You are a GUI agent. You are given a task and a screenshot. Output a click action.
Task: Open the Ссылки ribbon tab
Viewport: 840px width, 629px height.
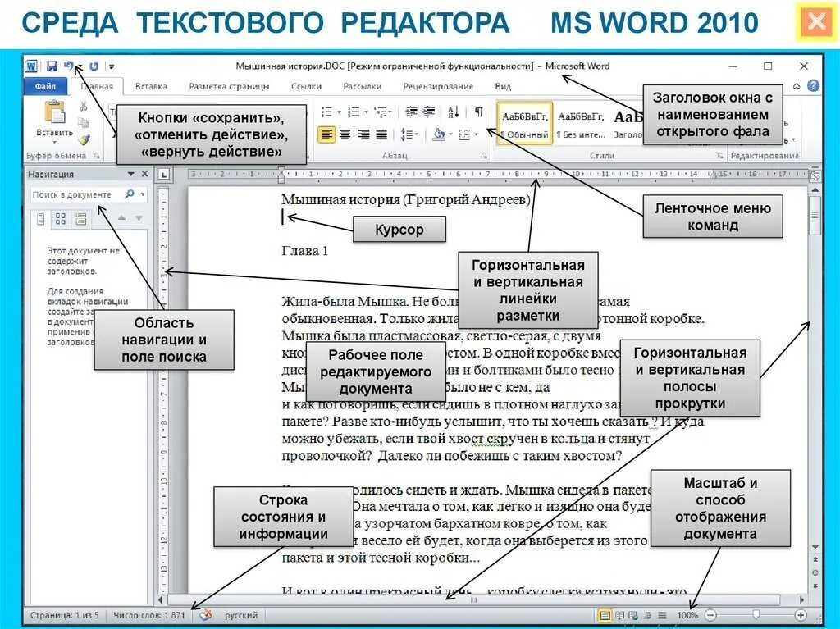307,86
